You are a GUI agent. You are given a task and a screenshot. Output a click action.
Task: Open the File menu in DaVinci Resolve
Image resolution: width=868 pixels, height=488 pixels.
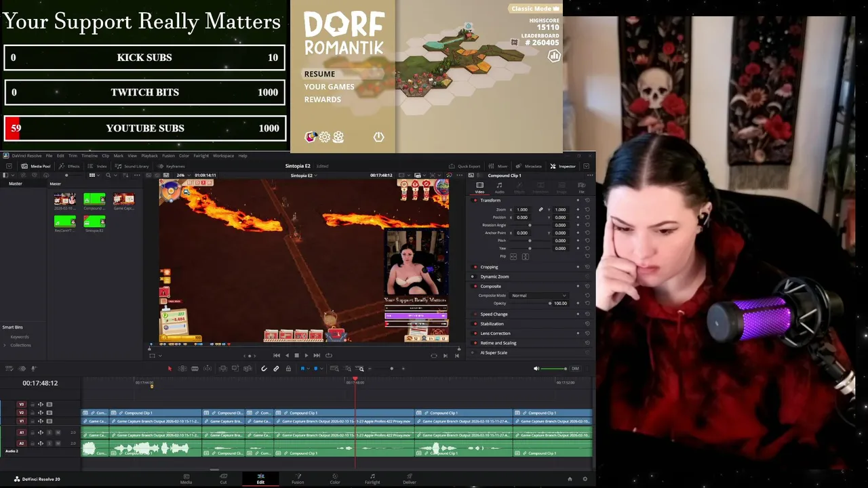pos(49,156)
